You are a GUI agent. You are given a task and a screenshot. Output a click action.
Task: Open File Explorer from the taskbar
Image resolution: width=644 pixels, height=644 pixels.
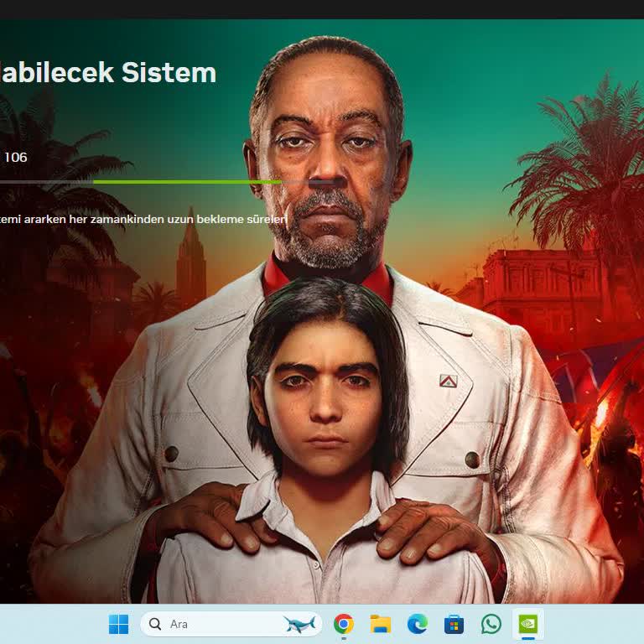pos(381,624)
